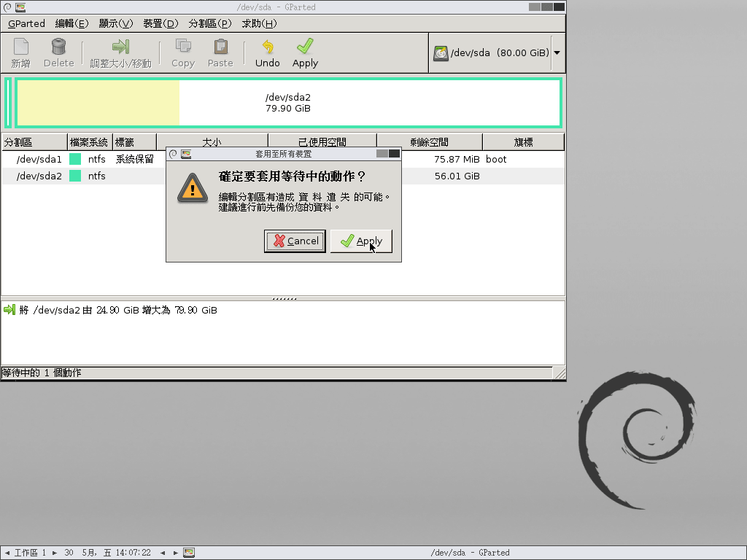Sort by the 剩餘空間 column header

point(429,142)
